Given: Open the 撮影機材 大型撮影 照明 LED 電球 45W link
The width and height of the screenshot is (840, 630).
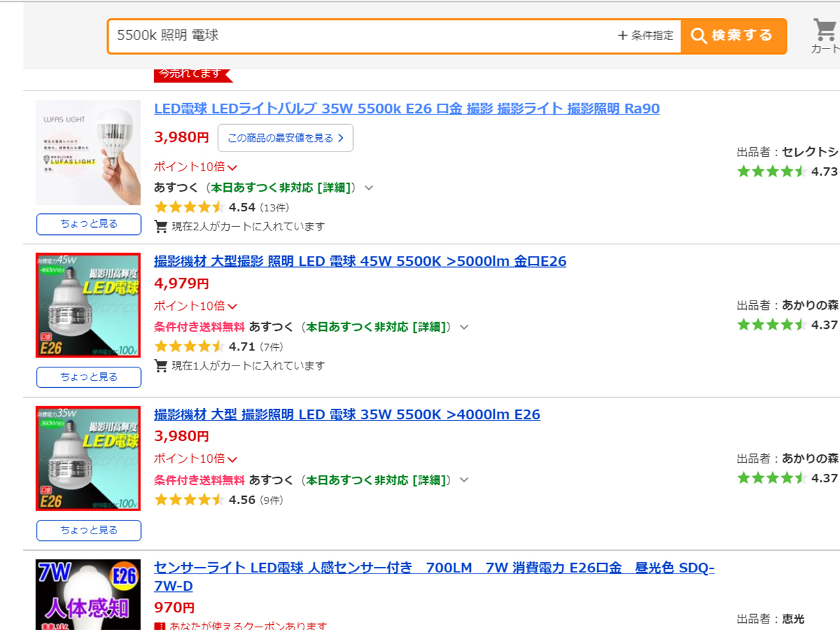Looking at the screenshot, I should pyautogui.click(x=360, y=261).
